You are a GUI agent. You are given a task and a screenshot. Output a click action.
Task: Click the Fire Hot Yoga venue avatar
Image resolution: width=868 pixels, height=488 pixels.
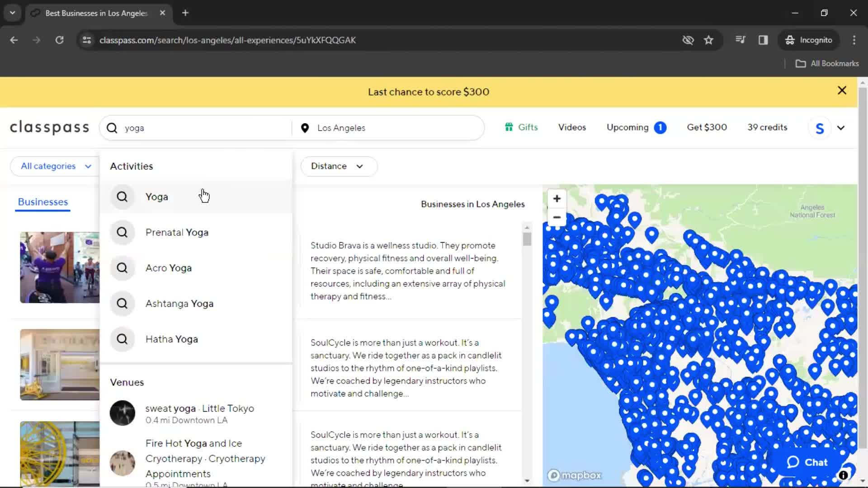(122, 463)
